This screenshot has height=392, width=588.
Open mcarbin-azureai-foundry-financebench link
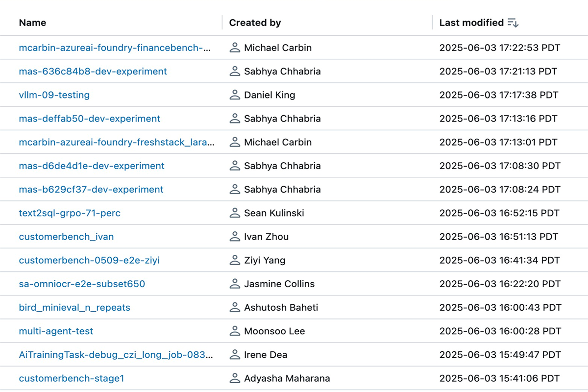pos(115,48)
